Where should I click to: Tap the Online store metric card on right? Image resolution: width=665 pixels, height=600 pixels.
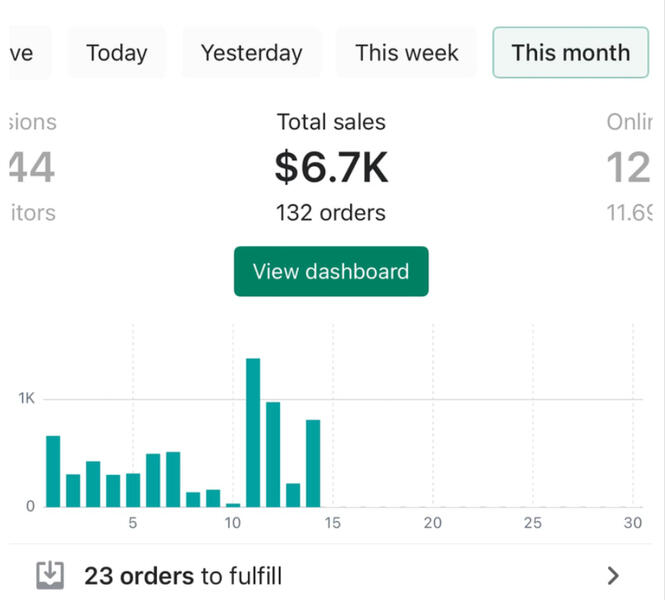click(x=630, y=168)
